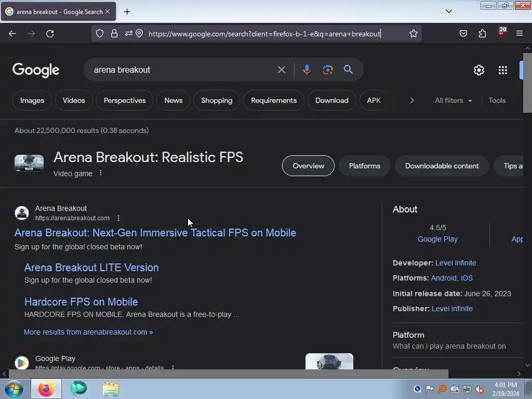
Task: Click the vertical page scrollbar thumb
Action: [527, 83]
